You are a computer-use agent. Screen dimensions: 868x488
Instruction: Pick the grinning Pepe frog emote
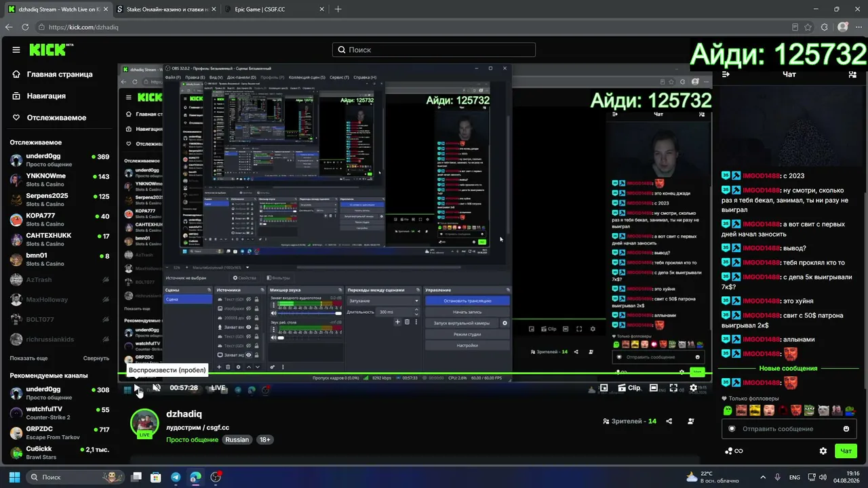[810, 410]
